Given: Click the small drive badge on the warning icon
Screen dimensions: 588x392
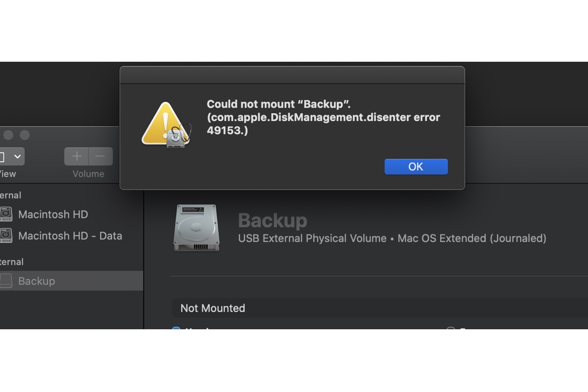Looking at the screenshot, I should (176, 137).
